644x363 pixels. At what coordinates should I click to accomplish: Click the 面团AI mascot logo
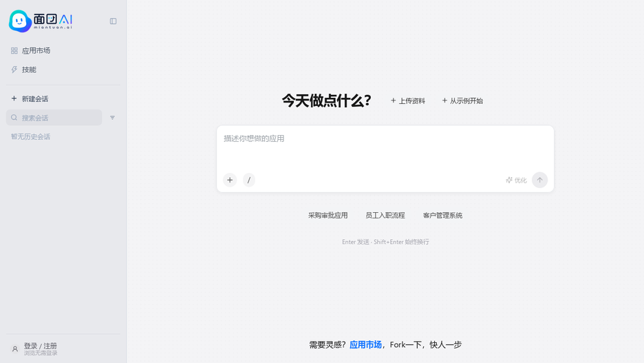tap(20, 21)
